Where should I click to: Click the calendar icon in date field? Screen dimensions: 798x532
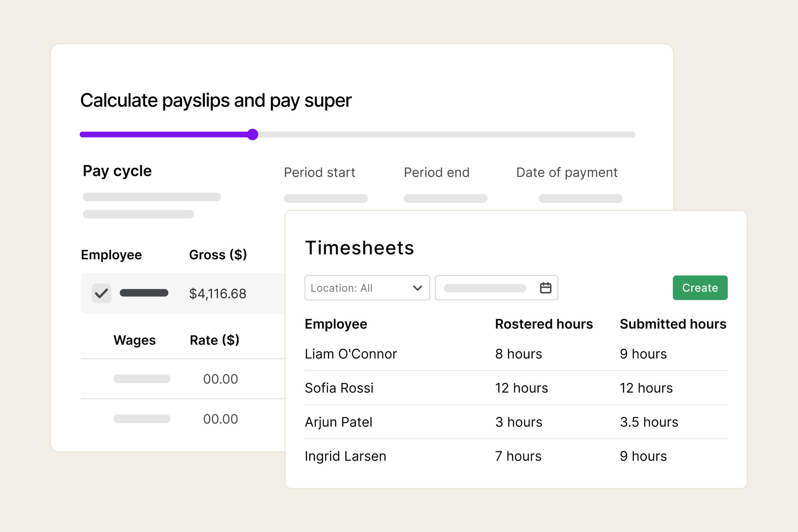pos(545,288)
